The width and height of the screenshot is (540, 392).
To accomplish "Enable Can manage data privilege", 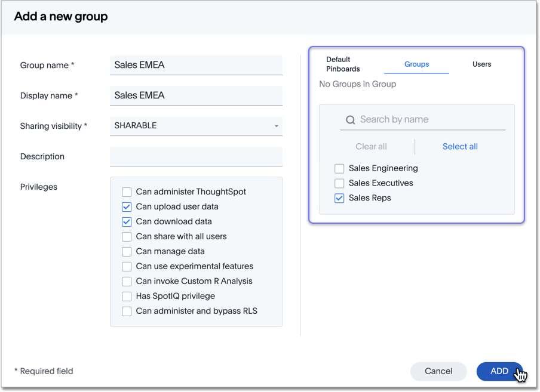I will [x=127, y=251].
